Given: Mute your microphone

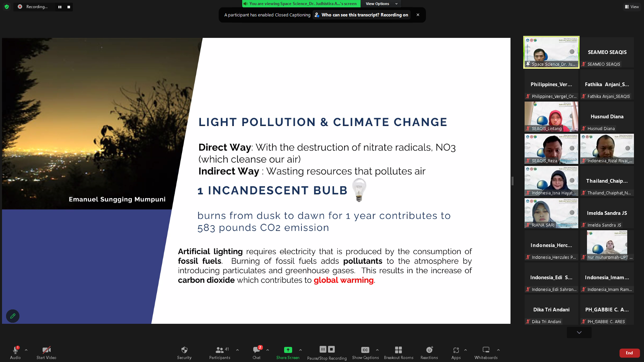Looking at the screenshot, I should click(x=15, y=350).
